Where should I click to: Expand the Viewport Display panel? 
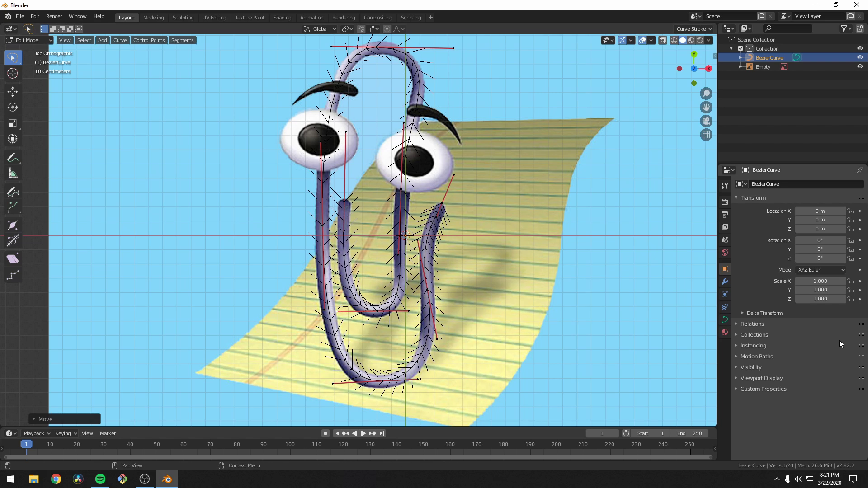tap(761, 378)
